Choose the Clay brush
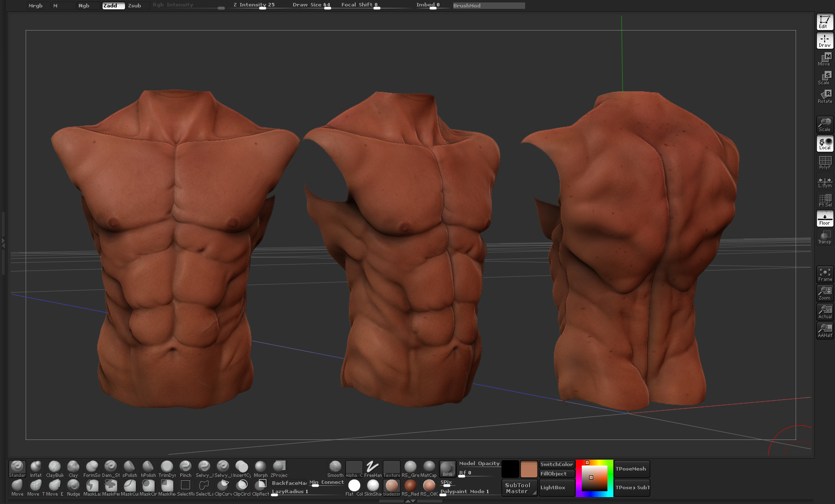The width and height of the screenshot is (835, 504). [73, 469]
